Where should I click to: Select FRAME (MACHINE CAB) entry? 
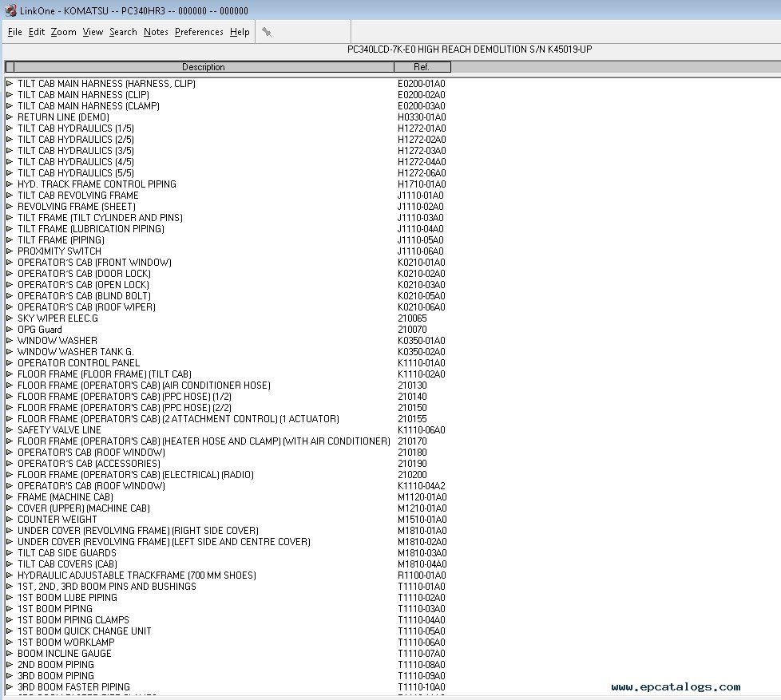click(x=65, y=497)
